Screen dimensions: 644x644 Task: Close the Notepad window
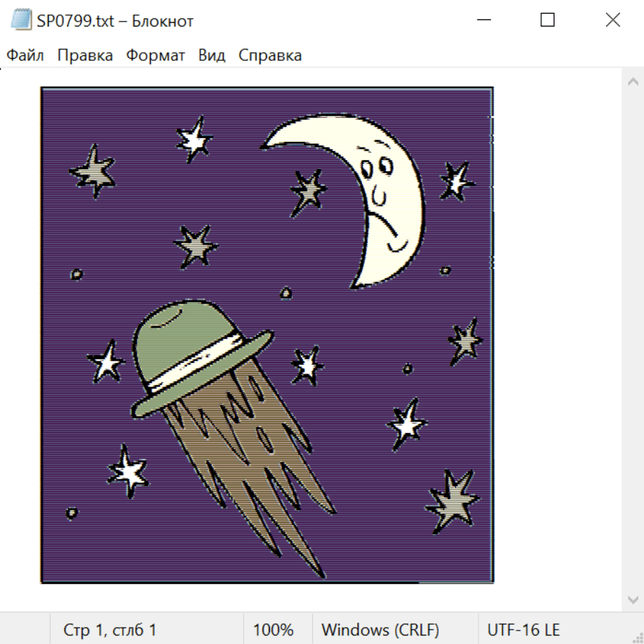pyautogui.click(x=613, y=20)
